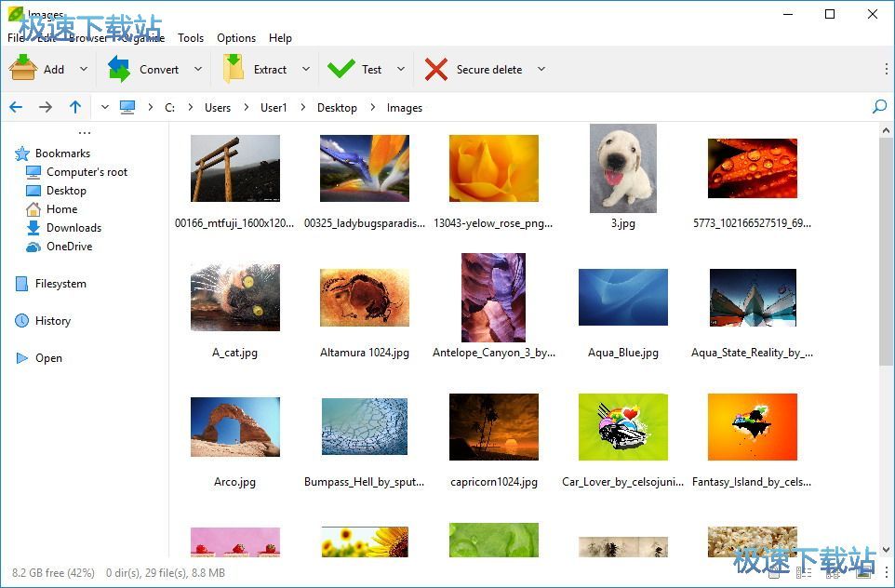895x588 pixels.
Task: Click the scrollbar down arrow
Action: [x=886, y=550]
